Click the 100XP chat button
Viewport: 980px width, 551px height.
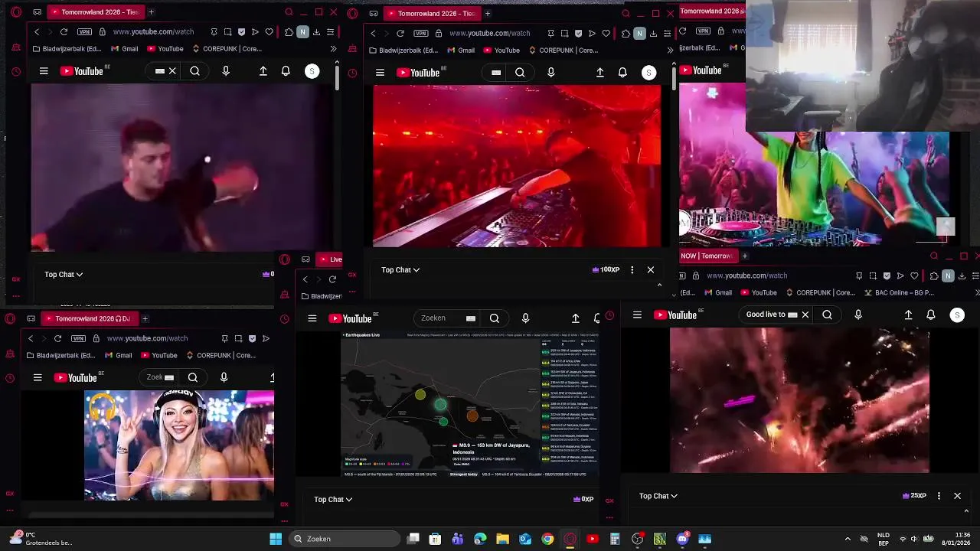pos(606,269)
